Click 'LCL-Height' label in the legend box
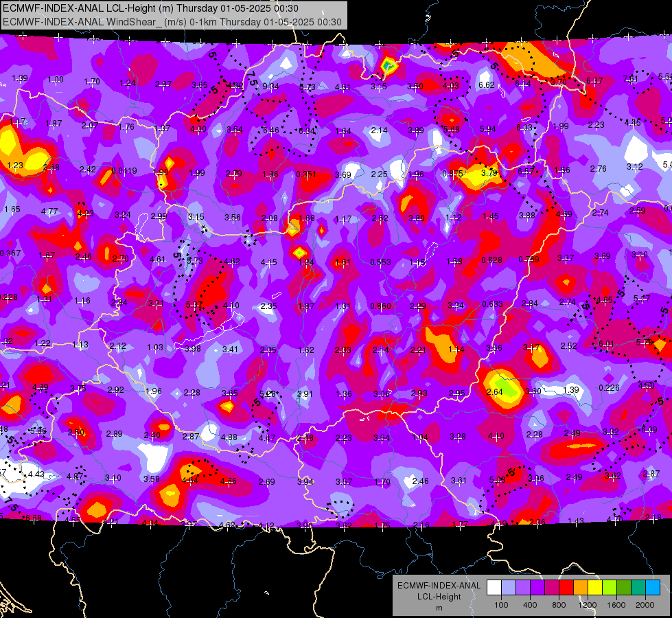The height and width of the screenshot is (618, 672). pyautogui.click(x=439, y=597)
